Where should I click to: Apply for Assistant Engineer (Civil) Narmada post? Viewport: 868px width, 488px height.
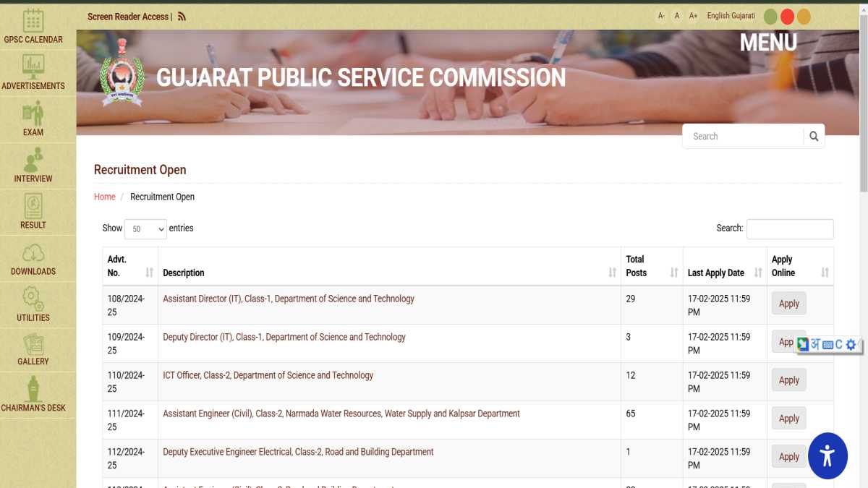coord(789,419)
